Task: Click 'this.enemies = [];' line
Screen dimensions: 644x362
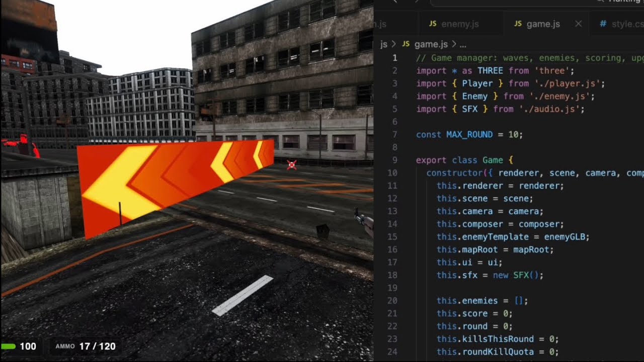Action: pos(482,301)
